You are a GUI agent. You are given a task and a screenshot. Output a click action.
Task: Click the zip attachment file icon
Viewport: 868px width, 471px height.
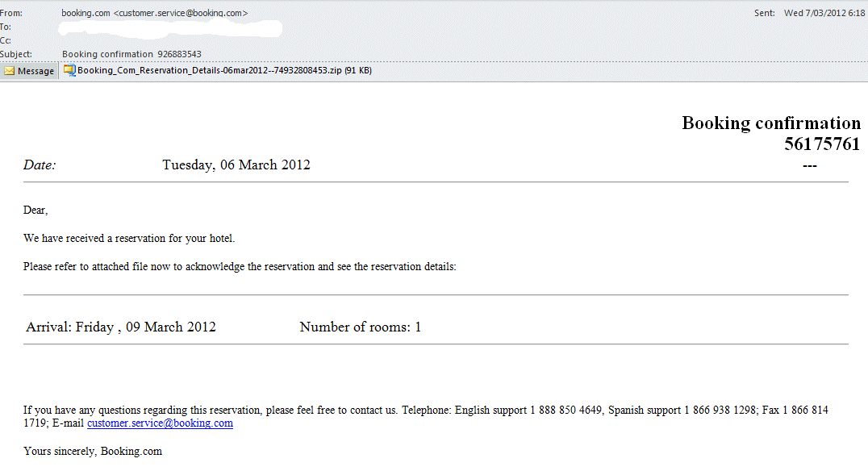pyautogui.click(x=69, y=70)
